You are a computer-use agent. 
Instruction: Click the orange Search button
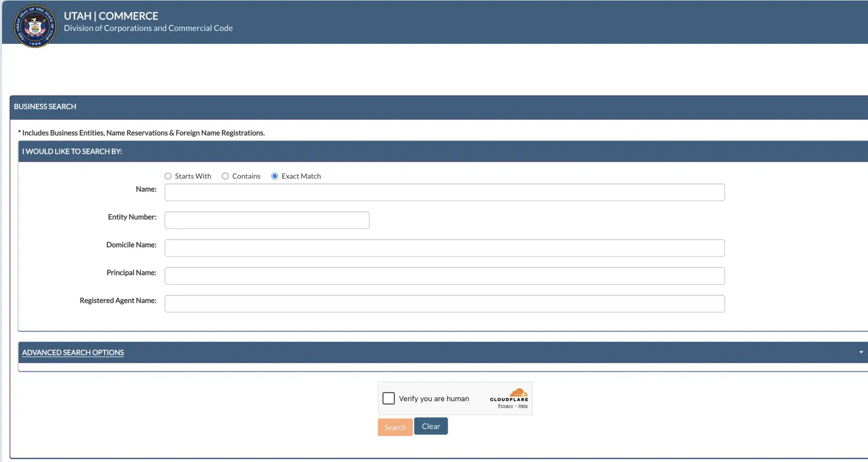(395, 427)
